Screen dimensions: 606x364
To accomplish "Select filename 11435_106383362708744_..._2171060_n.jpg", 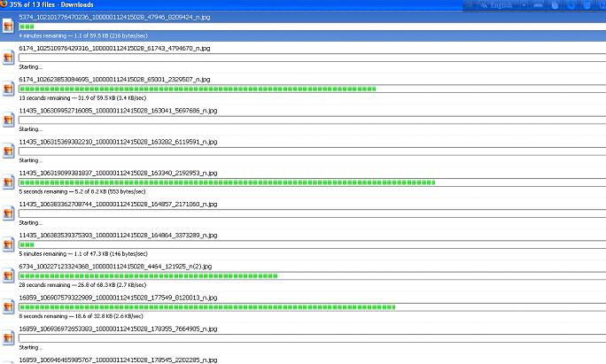I will click(x=118, y=204).
